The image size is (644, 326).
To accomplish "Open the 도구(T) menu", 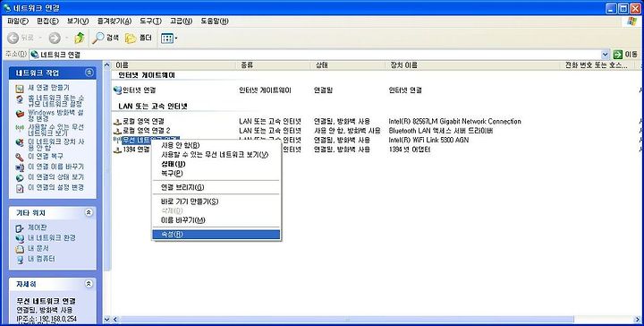I will click(150, 21).
